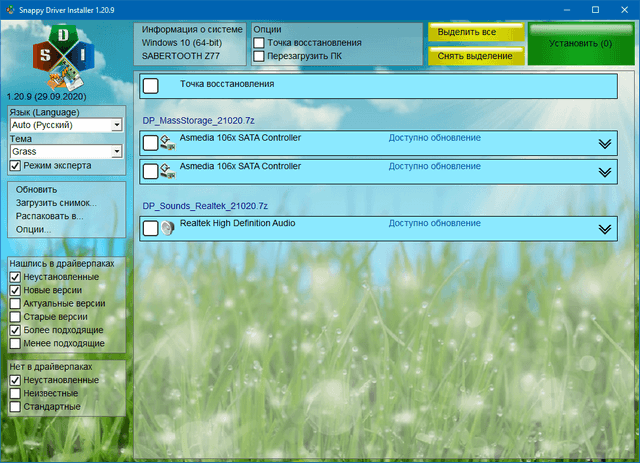Click the second Asmedia SATA Controller device icon
Viewport: 640px width, 463px height.
click(x=168, y=172)
